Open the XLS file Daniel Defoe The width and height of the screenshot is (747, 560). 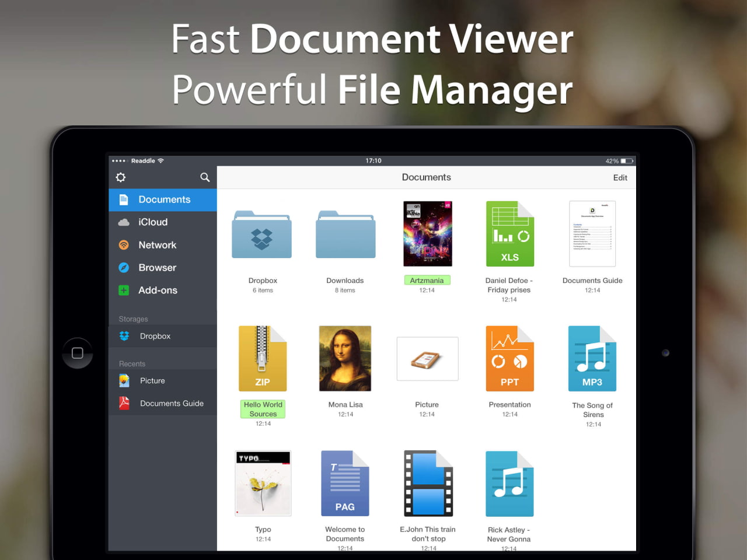509,234
